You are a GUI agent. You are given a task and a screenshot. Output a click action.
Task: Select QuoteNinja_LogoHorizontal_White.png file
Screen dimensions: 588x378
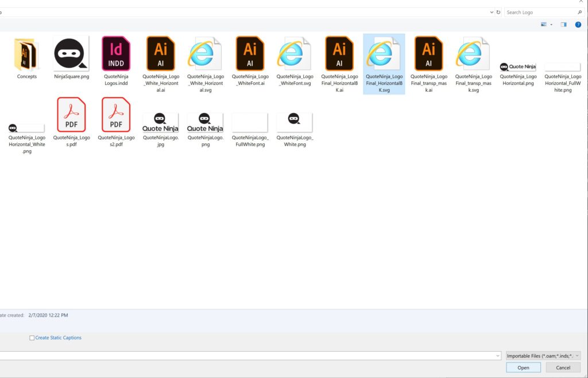pyautogui.click(x=26, y=139)
